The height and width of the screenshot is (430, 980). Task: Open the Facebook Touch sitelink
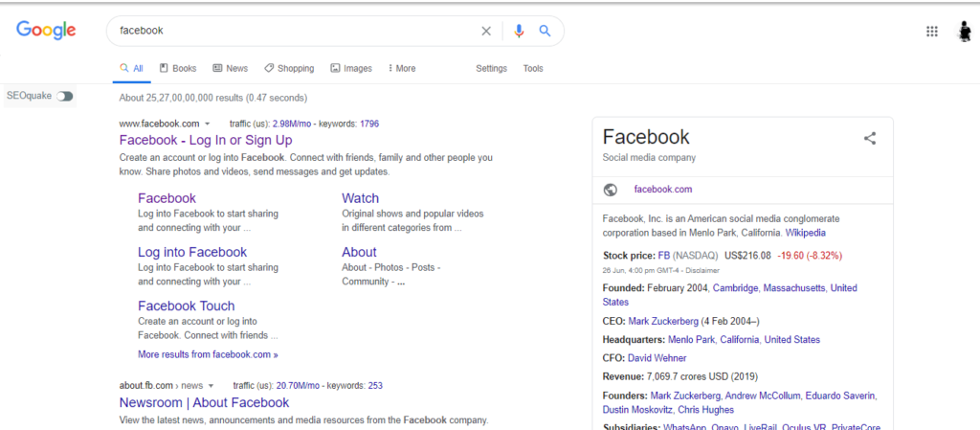187,306
